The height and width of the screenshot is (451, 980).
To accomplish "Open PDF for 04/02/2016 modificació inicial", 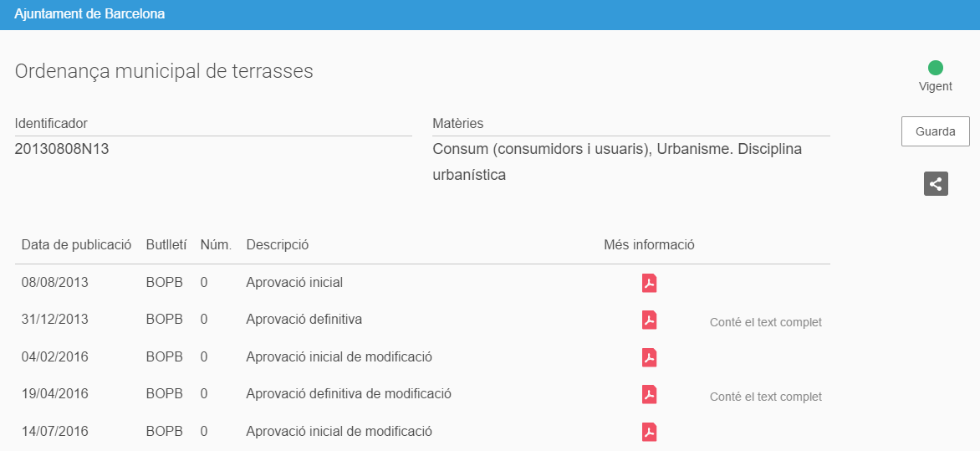I will [x=650, y=357].
